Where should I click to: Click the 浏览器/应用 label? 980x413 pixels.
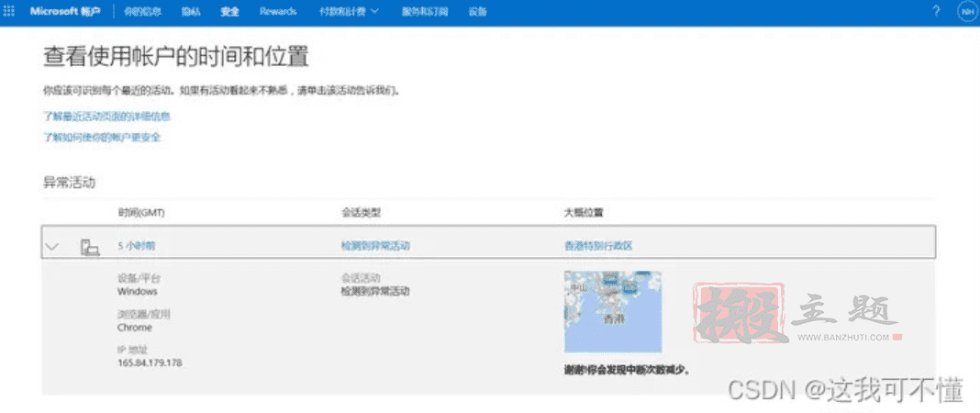pyautogui.click(x=144, y=314)
